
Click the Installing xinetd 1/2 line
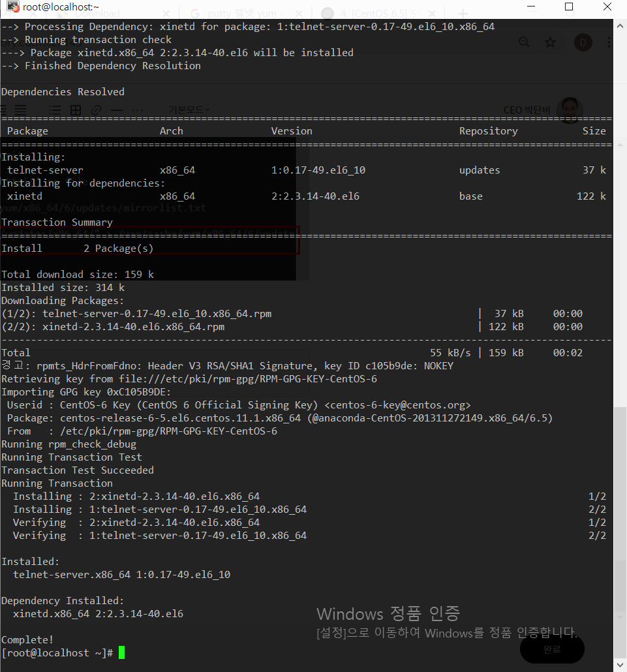(309, 496)
